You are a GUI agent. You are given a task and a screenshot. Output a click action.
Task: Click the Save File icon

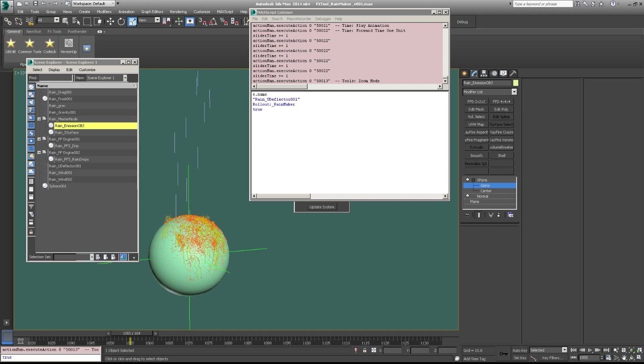(x=35, y=4)
